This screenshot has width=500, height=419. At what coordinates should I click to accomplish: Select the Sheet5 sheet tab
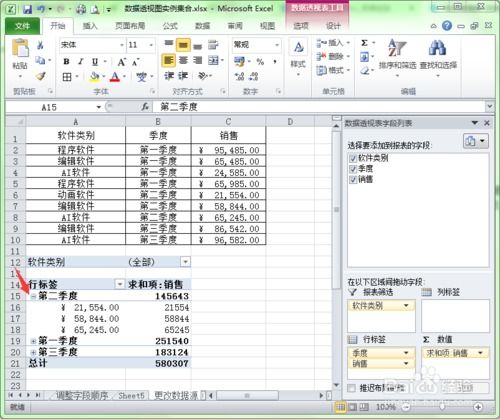[131, 396]
